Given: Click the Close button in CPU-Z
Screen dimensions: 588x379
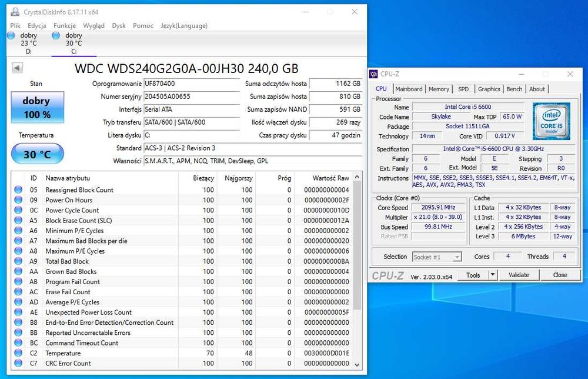Looking at the screenshot, I should [560, 275].
